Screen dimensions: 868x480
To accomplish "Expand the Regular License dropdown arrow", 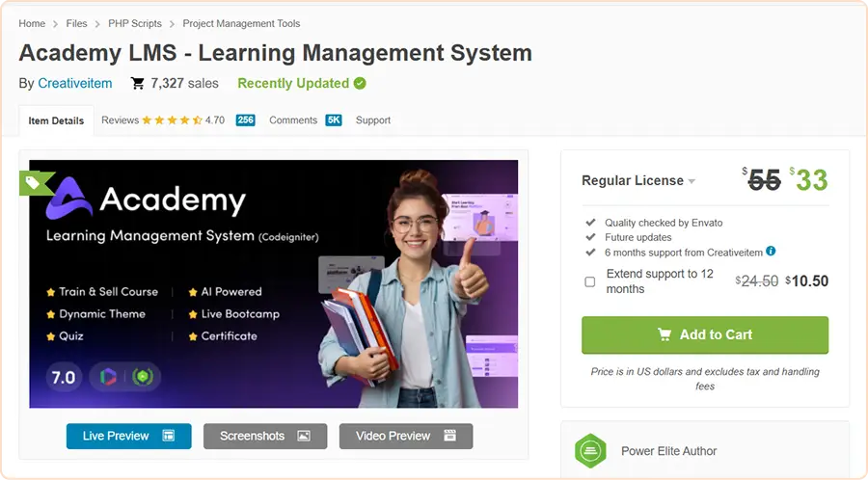I will coord(692,181).
